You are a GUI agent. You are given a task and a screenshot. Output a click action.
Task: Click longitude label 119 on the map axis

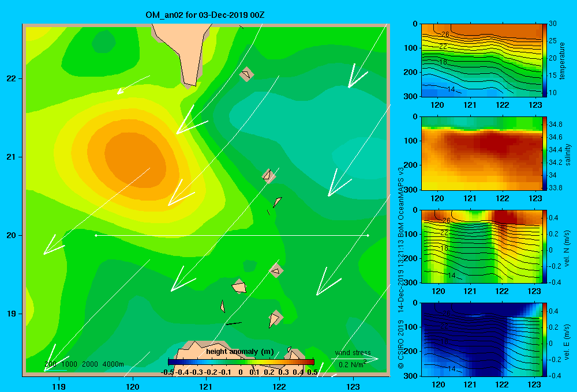(x=59, y=386)
